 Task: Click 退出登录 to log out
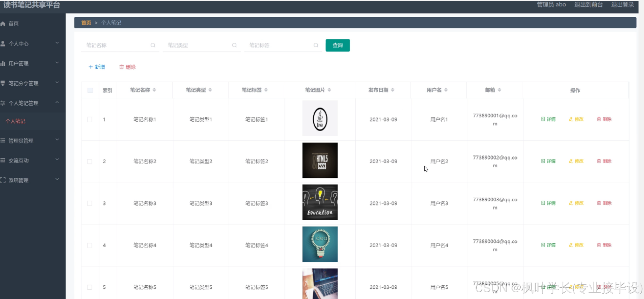(622, 4)
